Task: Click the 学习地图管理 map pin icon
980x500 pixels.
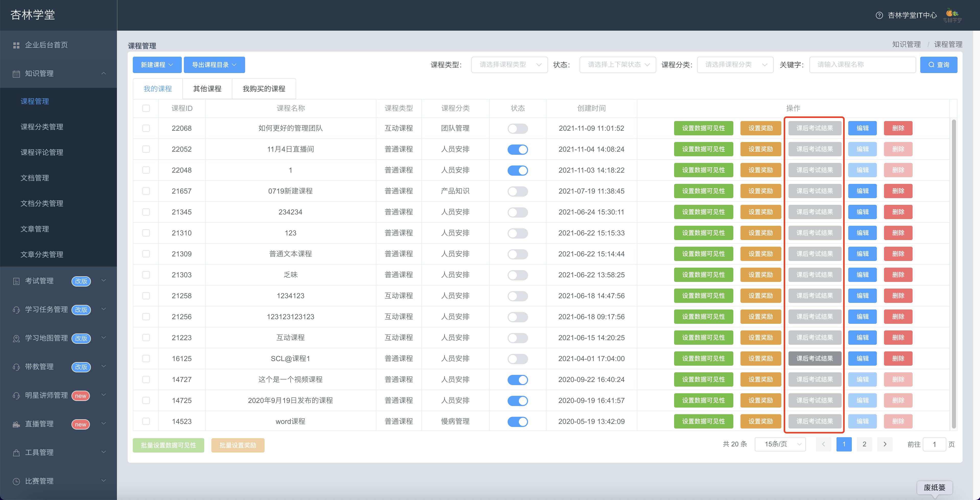Action: [x=16, y=338]
